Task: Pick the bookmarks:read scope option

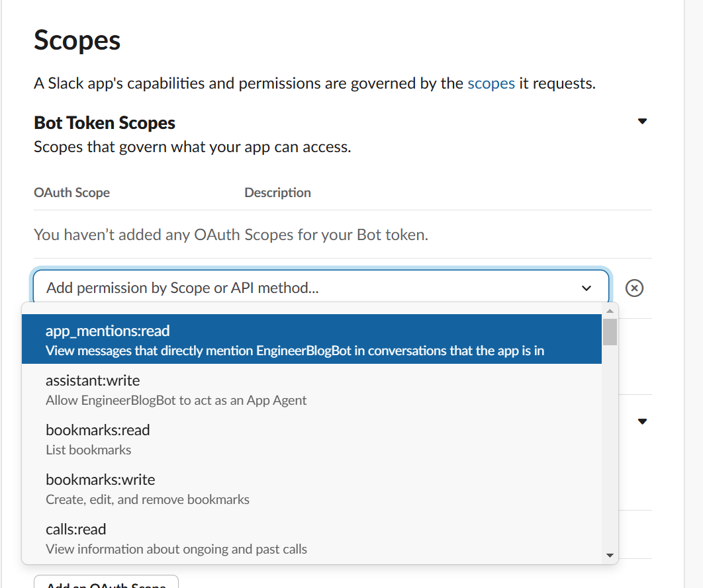Action: point(312,439)
